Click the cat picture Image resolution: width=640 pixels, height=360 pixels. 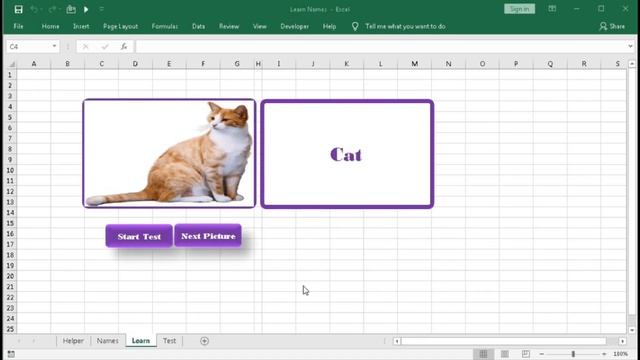pos(169,153)
